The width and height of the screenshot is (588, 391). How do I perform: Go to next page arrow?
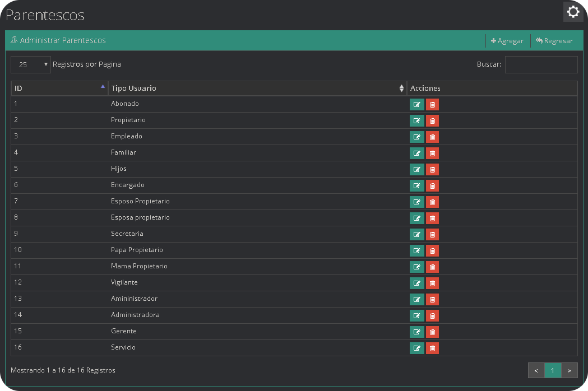pyautogui.click(x=570, y=370)
